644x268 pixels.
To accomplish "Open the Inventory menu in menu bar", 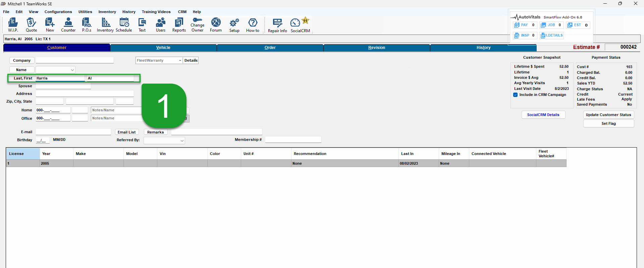I will 107,12.
